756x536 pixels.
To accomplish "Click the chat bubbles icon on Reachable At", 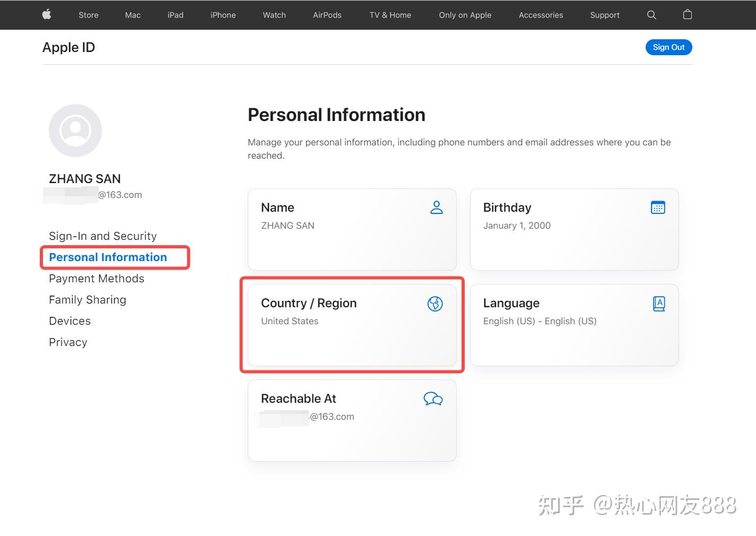I will click(433, 399).
